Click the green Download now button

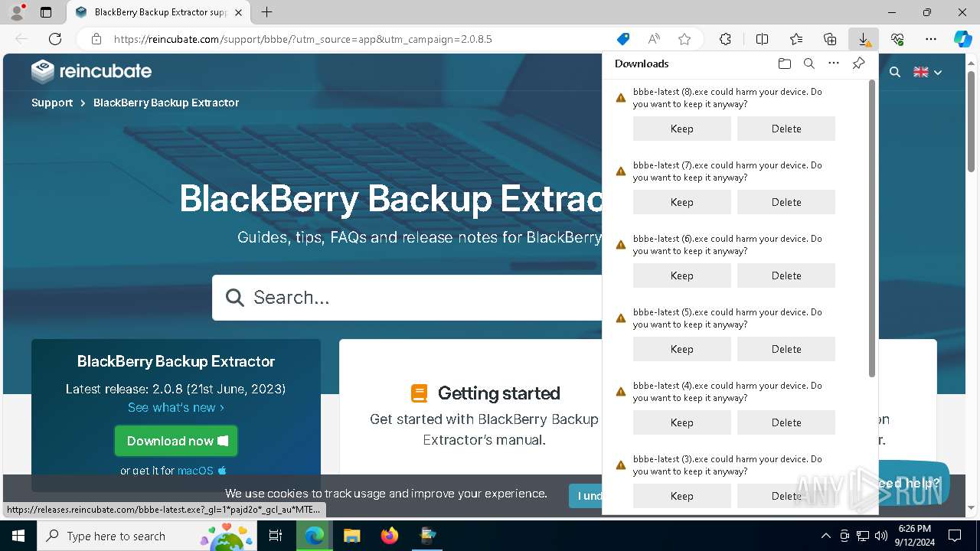pyautogui.click(x=176, y=441)
